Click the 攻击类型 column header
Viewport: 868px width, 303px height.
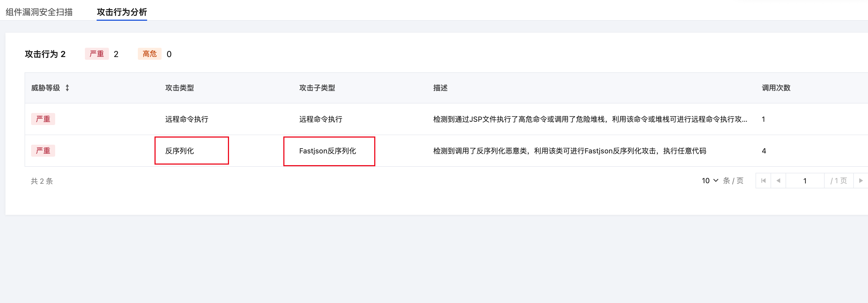(180, 88)
